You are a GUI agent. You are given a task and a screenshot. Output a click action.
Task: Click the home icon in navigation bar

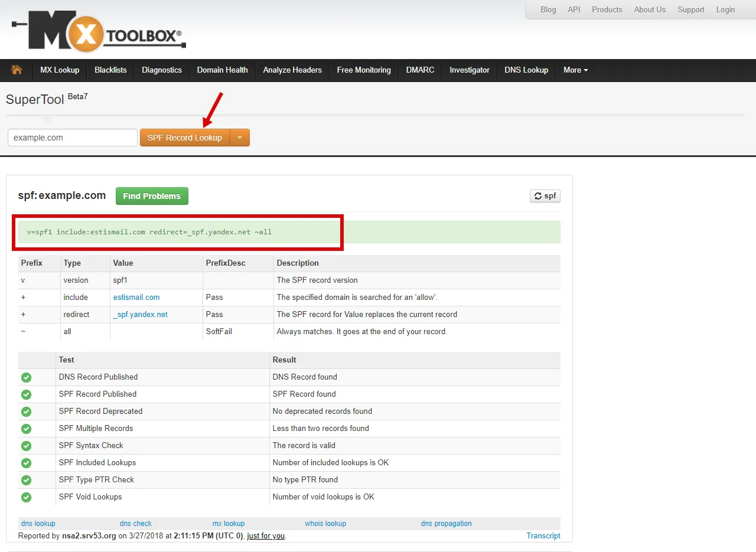pyautogui.click(x=17, y=70)
